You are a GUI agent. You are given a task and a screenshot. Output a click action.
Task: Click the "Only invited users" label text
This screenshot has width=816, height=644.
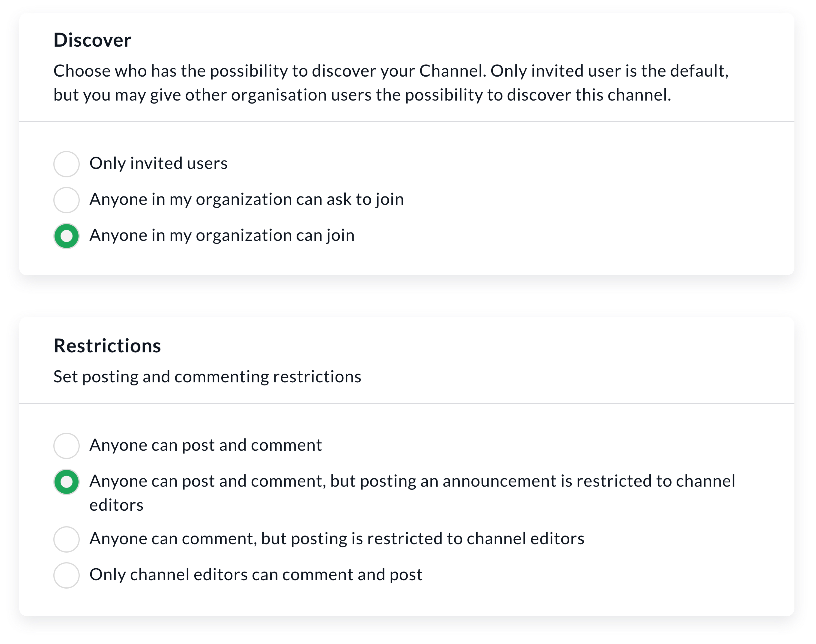pos(159,164)
